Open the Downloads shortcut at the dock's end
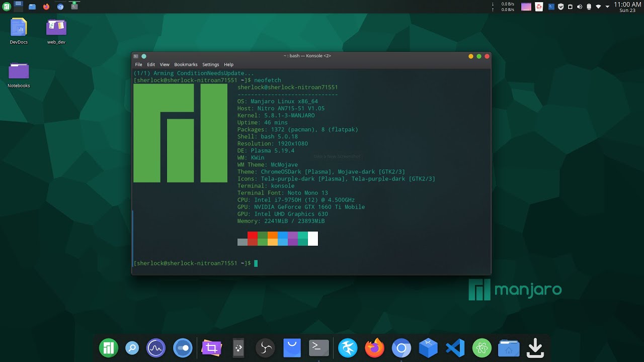Screen dimensions: 644x362 pyautogui.click(x=535, y=347)
